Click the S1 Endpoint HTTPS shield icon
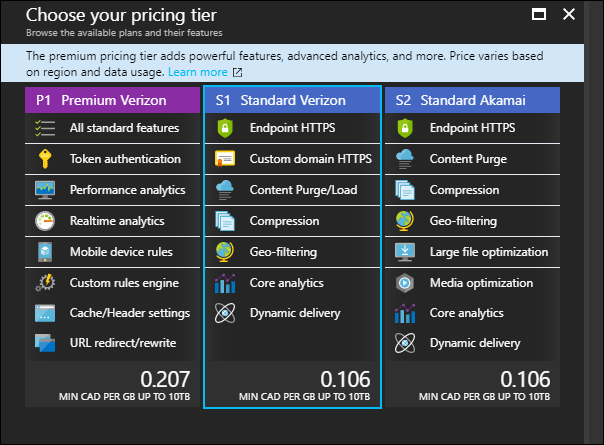604x445 pixels. tap(225, 128)
